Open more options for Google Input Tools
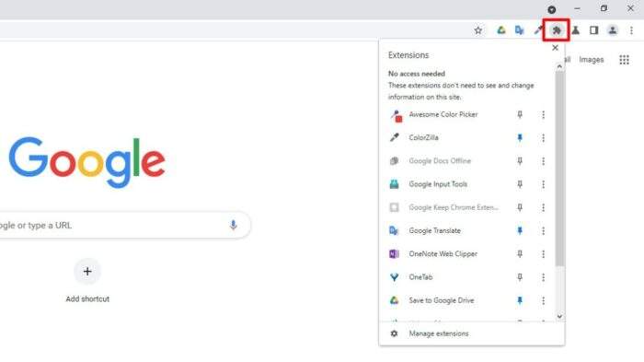Image resolution: width=644 pixels, height=362 pixels. pyautogui.click(x=543, y=184)
